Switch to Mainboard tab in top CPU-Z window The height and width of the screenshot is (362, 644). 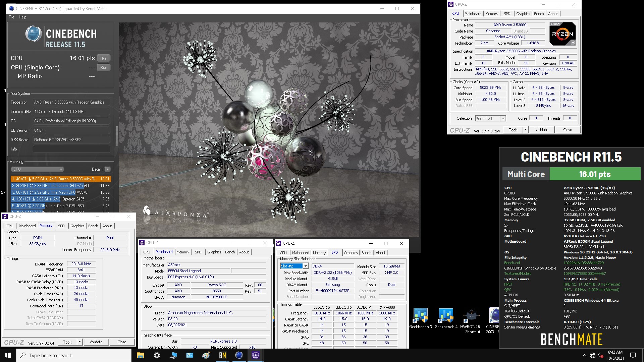(473, 14)
